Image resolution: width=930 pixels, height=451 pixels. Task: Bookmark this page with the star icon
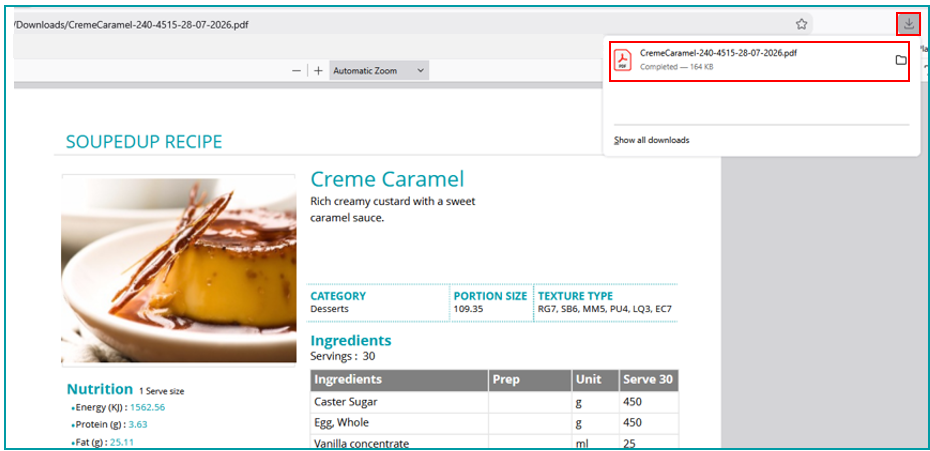point(801,24)
